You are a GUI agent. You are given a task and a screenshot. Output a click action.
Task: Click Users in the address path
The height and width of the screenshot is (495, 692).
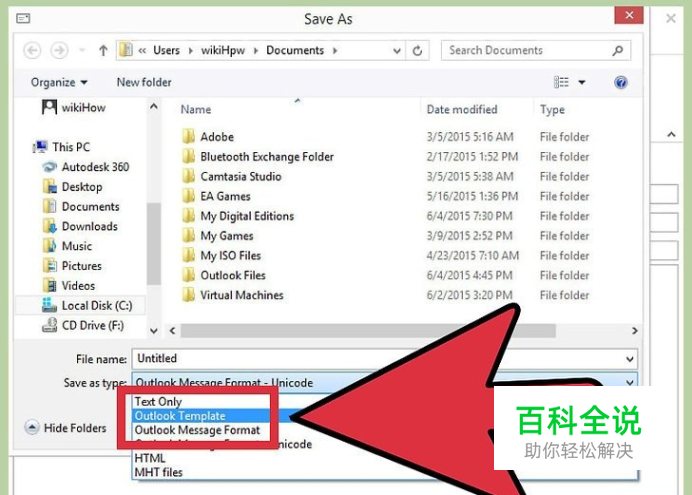click(166, 50)
